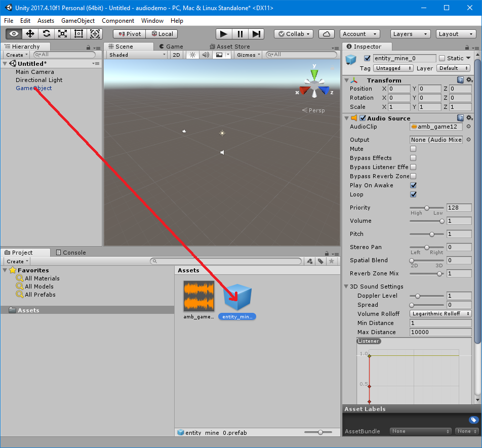This screenshot has height=448, width=482.
Task: Toggle the 2D scene view button
Action: (x=176, y=55)
